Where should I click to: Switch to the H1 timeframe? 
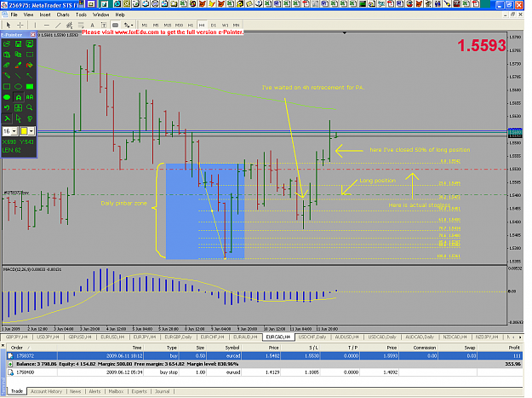point(191,25)
